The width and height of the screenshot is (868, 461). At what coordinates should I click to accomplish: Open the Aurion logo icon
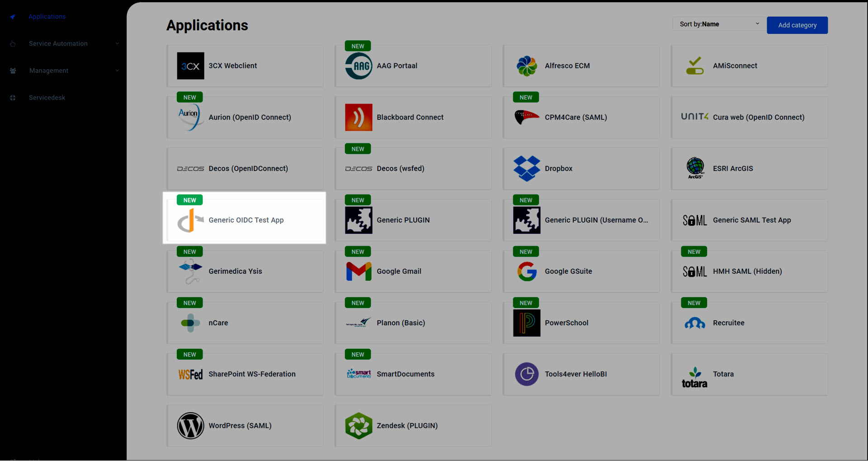(190, 118)
